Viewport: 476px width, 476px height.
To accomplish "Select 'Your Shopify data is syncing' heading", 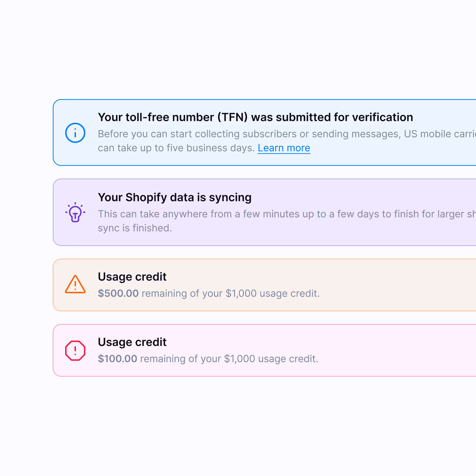I will click(x=175, y=197).
